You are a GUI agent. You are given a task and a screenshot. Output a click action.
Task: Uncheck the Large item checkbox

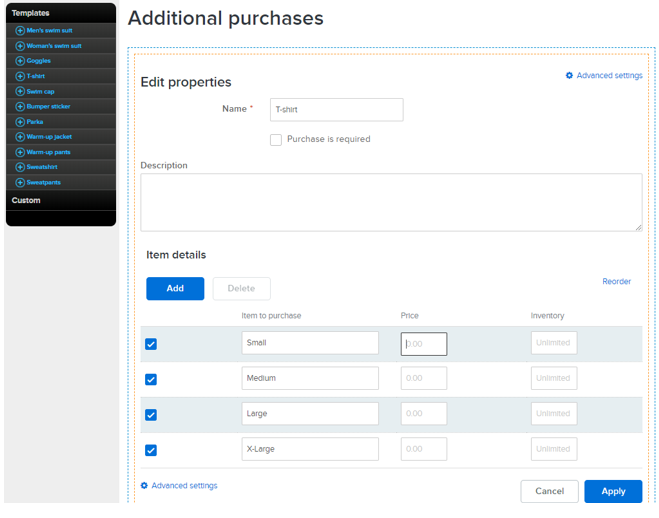[x=151, y=415]
